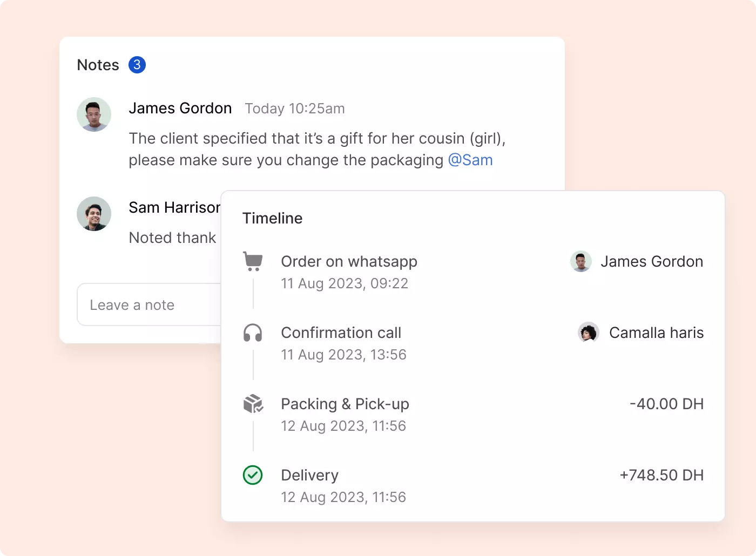Open Sam Harrison's profile picture
The width and height of the screenshot is (756, 556).
click(94, 214)
